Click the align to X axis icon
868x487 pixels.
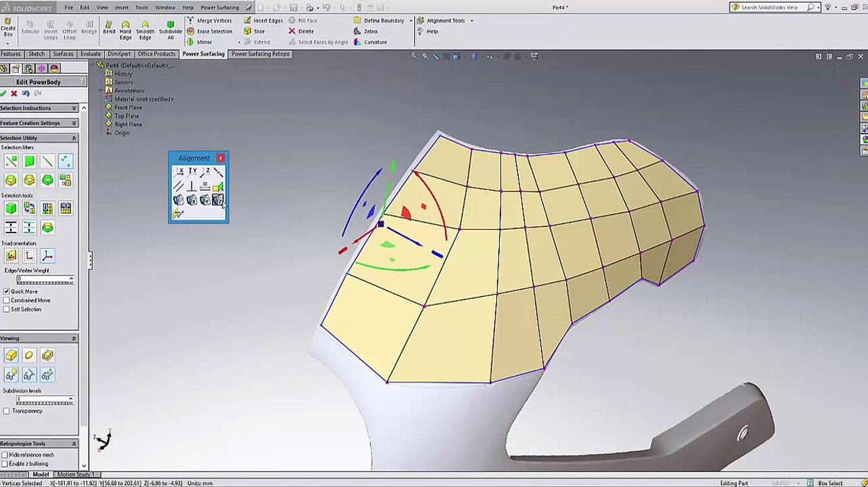pyautogui.click(x=180, y=172)
